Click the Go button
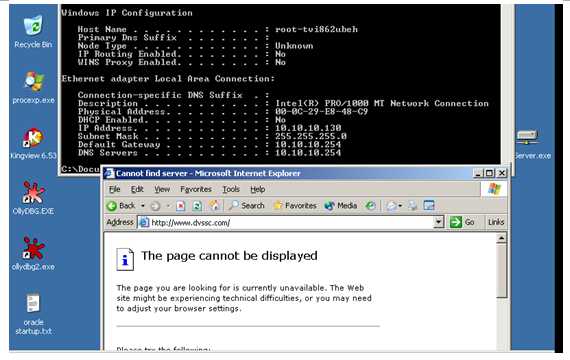The width and height of the screenshot is (570, 360). coord(462,222)
